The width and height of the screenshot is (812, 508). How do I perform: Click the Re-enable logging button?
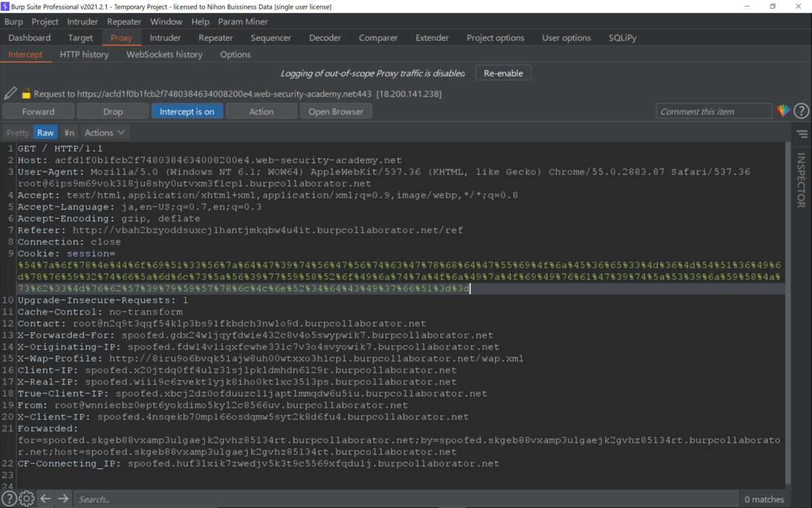click(x=503, y=73)
